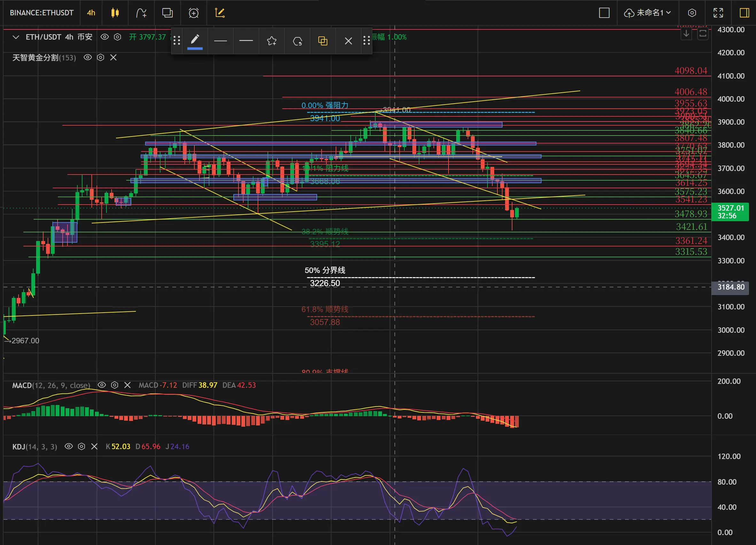Open settings for 天智黄金分割 indicator

tap(100, 57)
